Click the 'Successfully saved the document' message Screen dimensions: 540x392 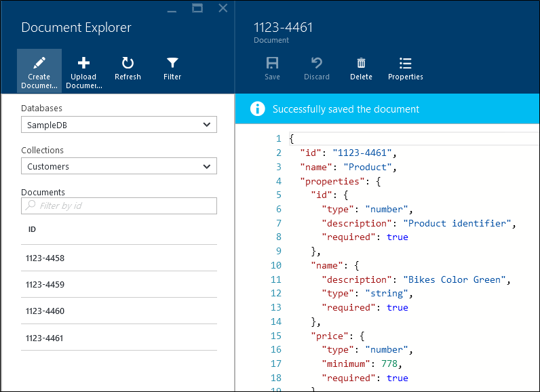[x=346, y=109]
